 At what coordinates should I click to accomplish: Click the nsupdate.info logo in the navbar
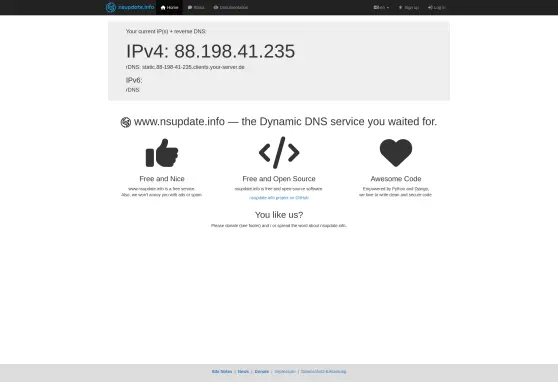pyautogui.click(x=130, y=7)
